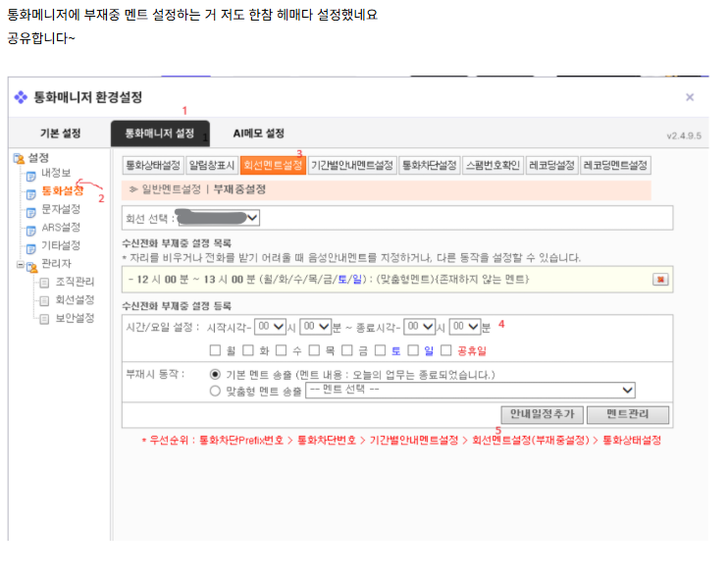728x581 pixels.
Task: Click the 조직관리 item icon
Action: 44,283
